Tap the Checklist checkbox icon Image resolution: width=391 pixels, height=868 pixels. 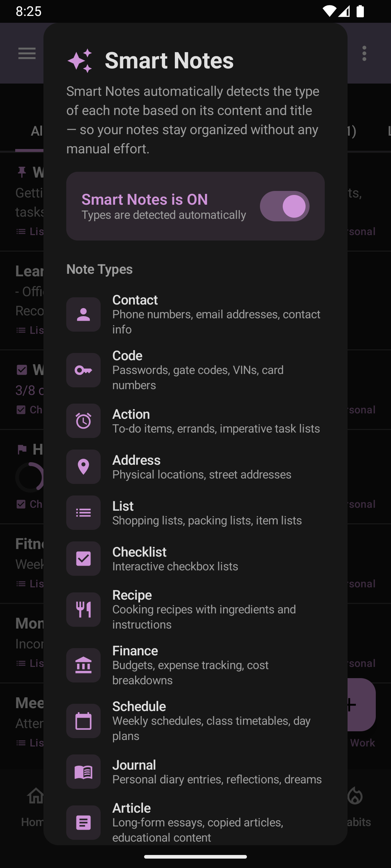click(x=83, y=558)
